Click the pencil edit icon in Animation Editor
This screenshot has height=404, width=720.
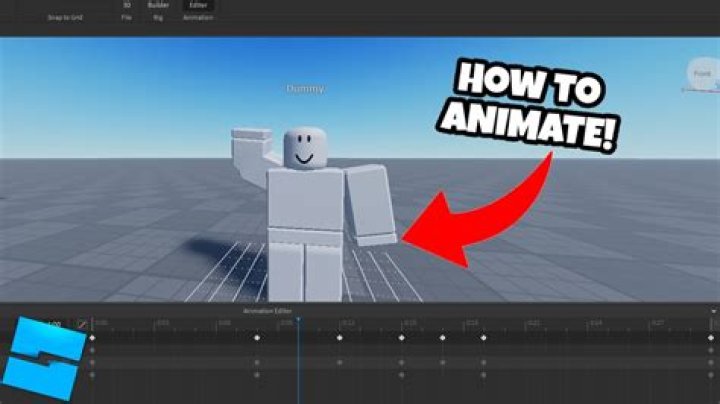83,325
